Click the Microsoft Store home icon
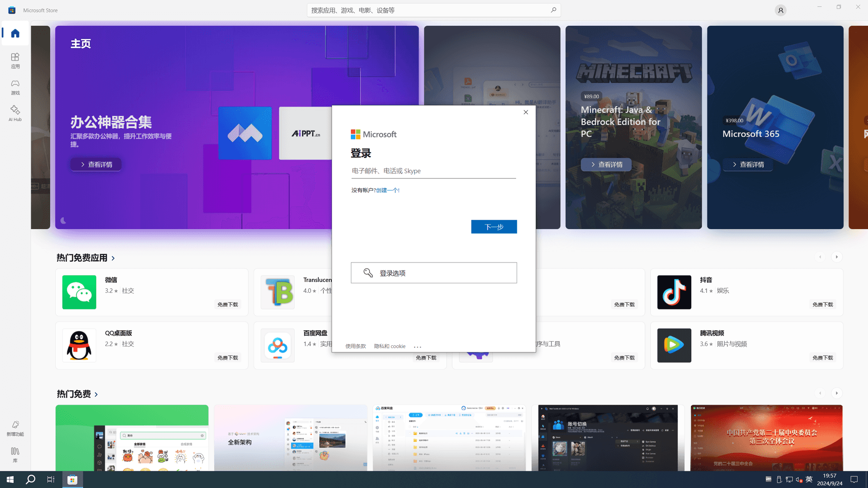Image resolution: width=868 pixels, height=488 pixels. pos(15,33)
